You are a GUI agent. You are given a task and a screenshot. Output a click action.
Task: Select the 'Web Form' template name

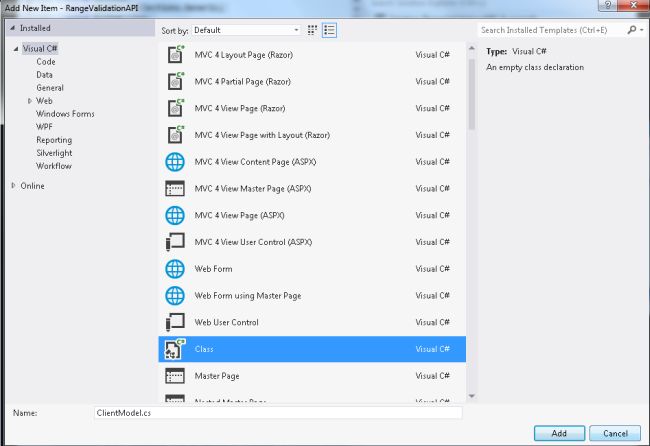213,269
